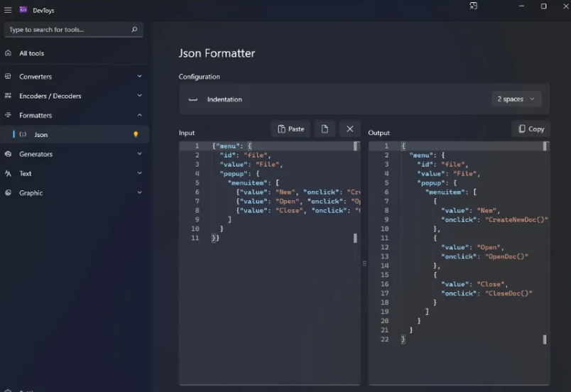
Task: Expand the Converters section
Action: tap(139, 76)
